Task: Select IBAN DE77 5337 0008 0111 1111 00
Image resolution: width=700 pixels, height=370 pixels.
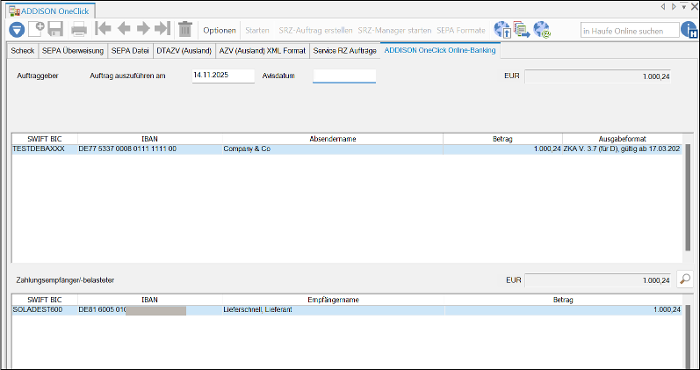Action: pyautogui.click(x=150, y=149)
